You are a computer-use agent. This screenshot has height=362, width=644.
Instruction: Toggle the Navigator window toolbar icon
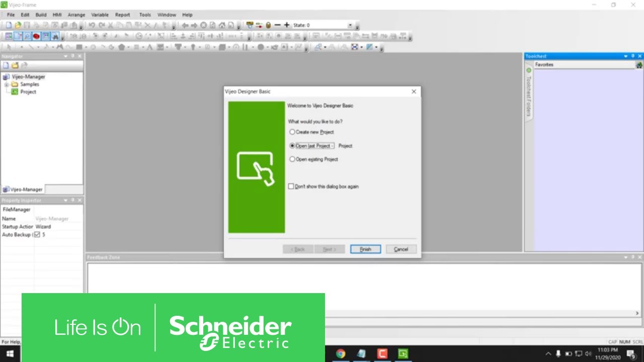9,36
